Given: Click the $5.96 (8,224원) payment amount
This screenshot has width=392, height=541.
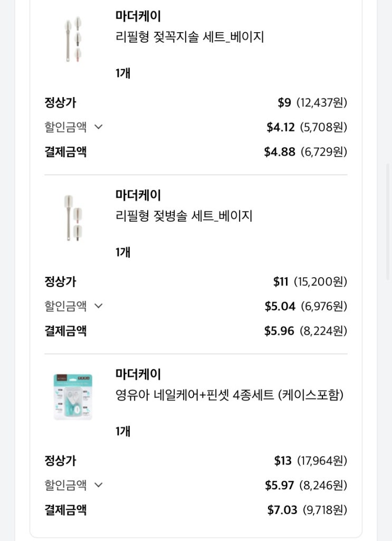Looking at the screenshot, I should 305,331.
